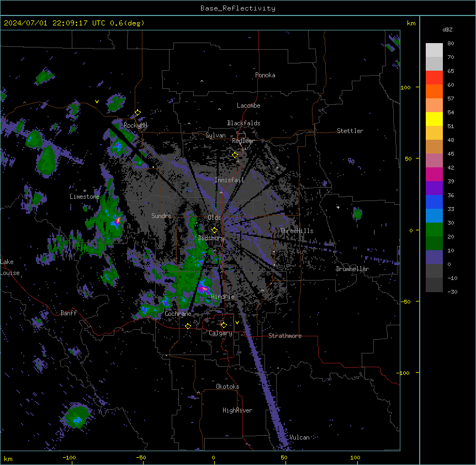Click the Lake Louise label

click(x=10, y=267)
